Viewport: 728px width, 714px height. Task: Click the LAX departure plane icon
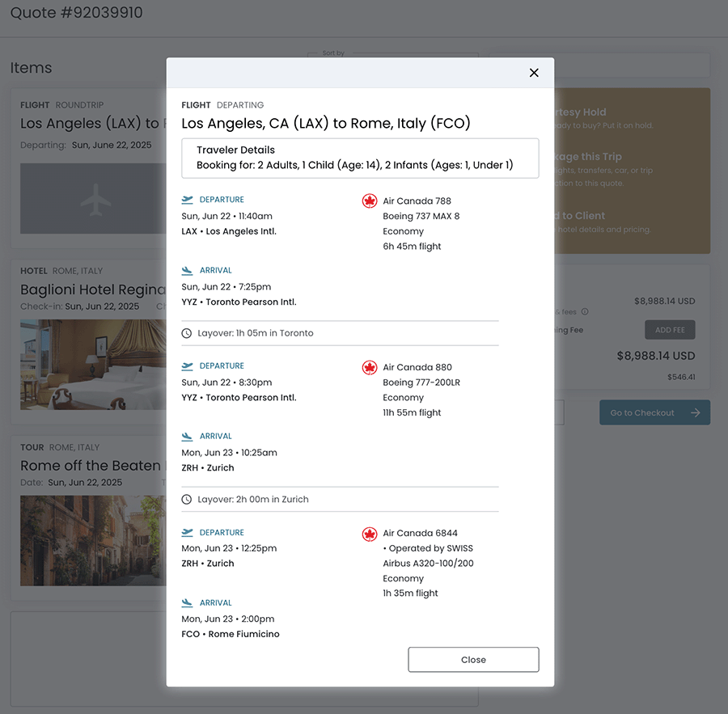[188, 200]
